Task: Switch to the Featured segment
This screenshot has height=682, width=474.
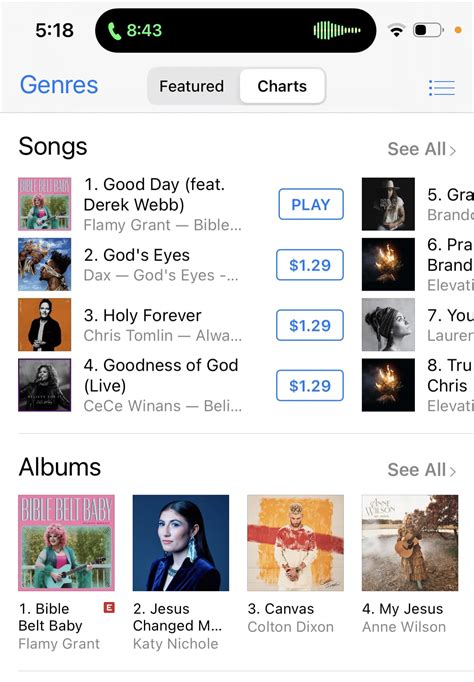Action: tap(192, 86)
